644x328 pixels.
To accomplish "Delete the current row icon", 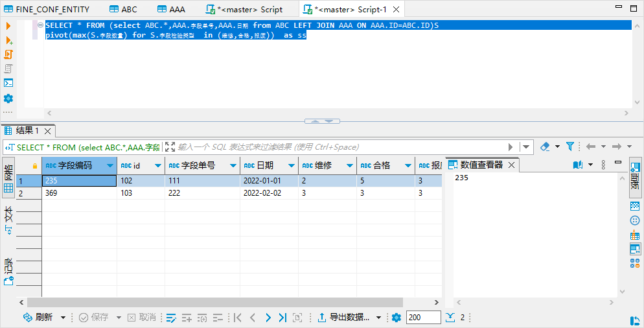I will click(218, 318).
